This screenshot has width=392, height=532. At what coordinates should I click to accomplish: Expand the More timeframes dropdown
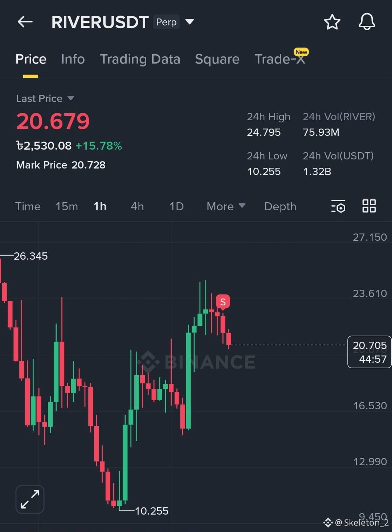[226, 206]
